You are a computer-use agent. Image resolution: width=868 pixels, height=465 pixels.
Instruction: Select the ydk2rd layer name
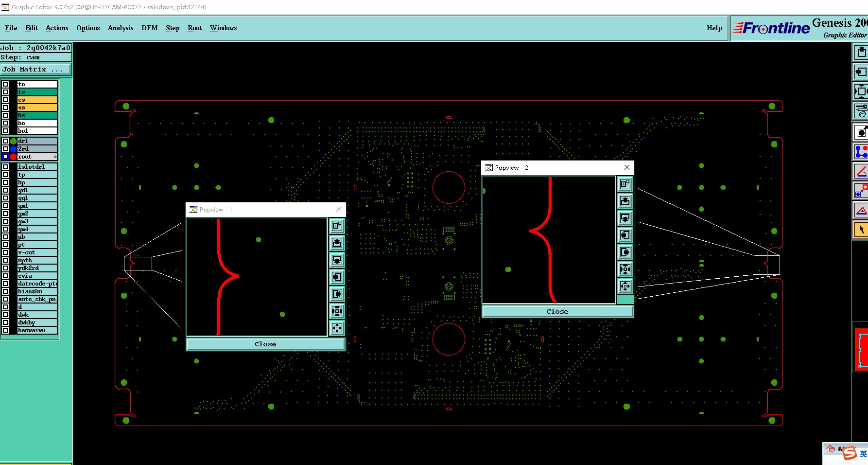coord(37,268)
